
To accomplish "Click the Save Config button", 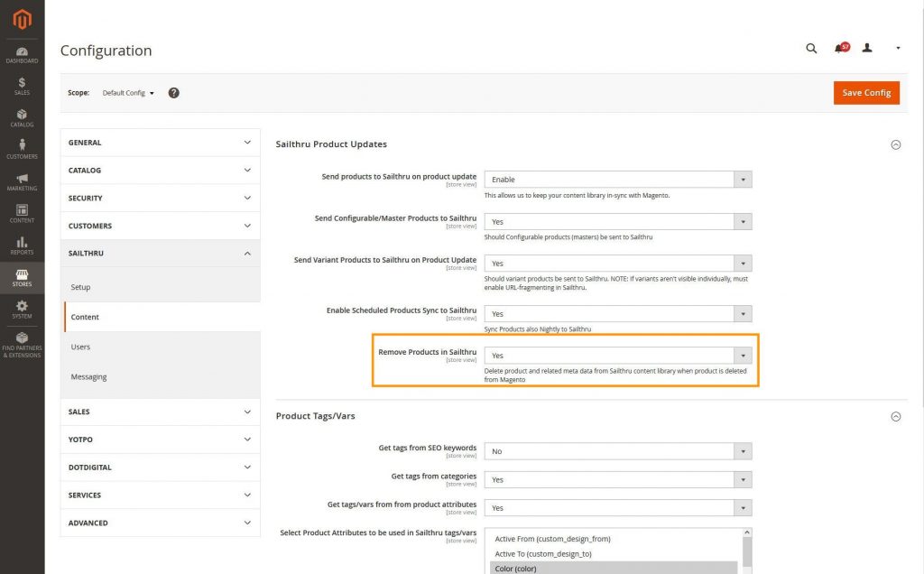I will (x=865, y=93).
